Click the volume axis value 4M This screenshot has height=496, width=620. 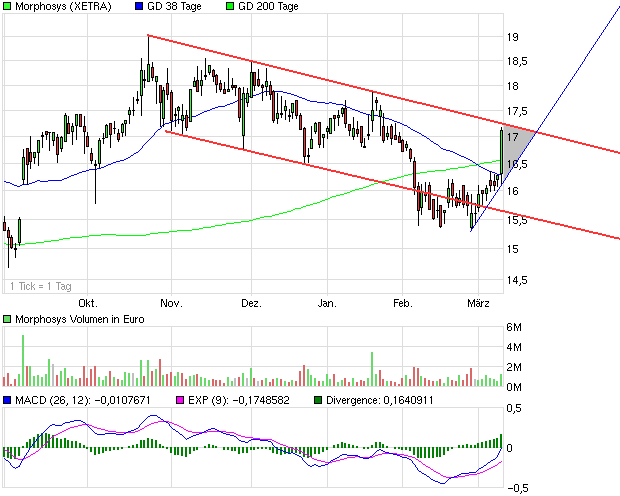point(514,347)
